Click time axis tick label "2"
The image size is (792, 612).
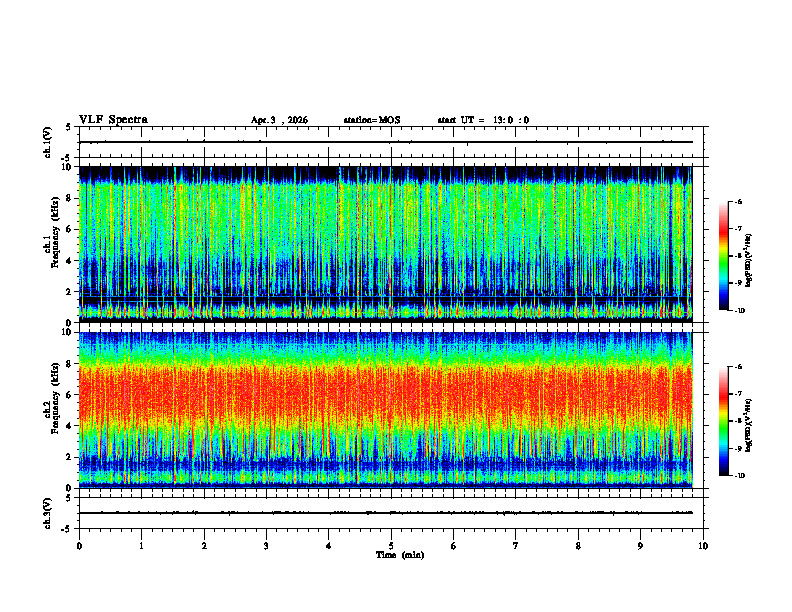click(204, 546)
